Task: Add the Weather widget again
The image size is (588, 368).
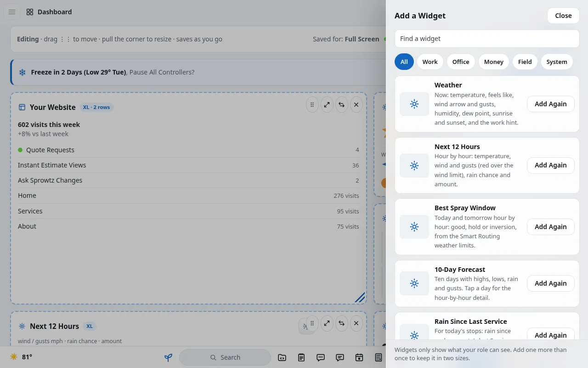Action: click(x=550, y=104)
